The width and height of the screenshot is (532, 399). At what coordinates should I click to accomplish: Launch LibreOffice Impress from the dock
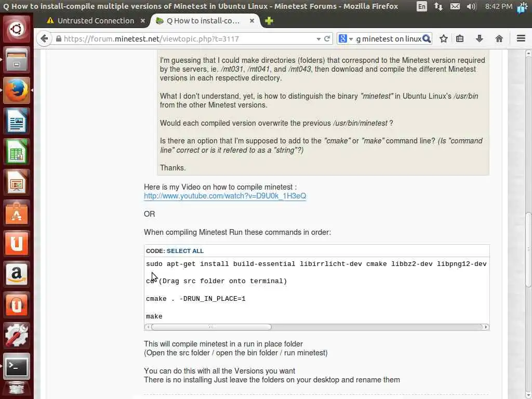[x=16, y=182]
